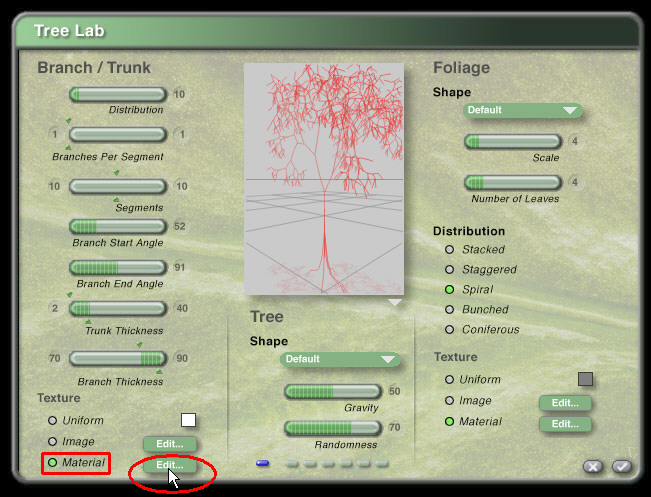Click the Gravity value 50
The image size is (651, 497).
pyautogui.click(x=394, y=391)
